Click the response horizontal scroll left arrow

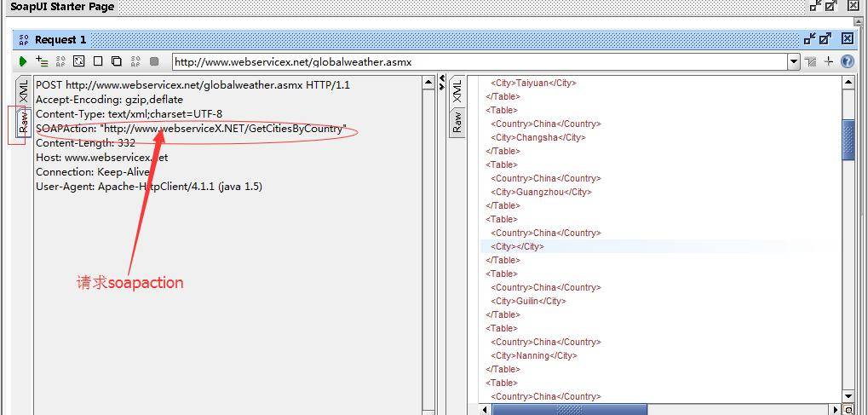(x=486, y=410)
